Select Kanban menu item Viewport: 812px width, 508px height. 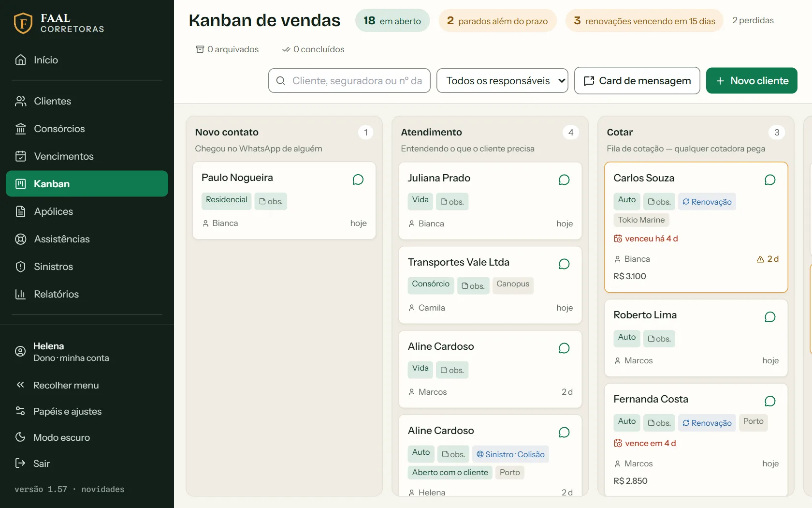87,184
